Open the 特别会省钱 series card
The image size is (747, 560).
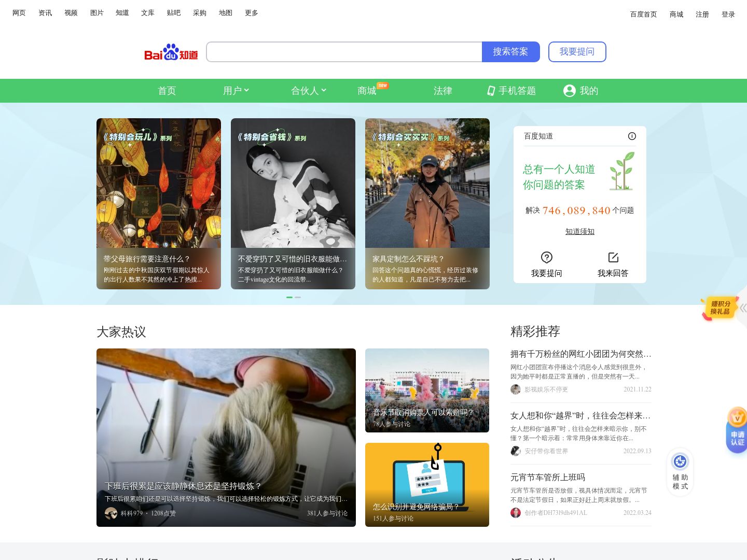(293, 204)
